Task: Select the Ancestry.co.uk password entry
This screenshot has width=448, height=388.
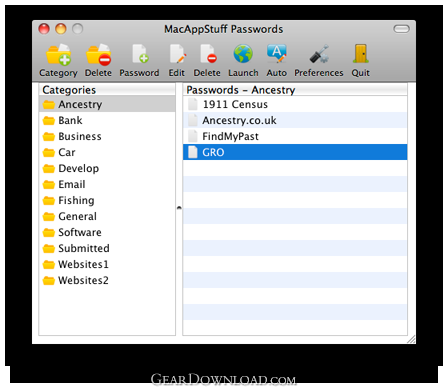Action: click(x=295, y=120)
